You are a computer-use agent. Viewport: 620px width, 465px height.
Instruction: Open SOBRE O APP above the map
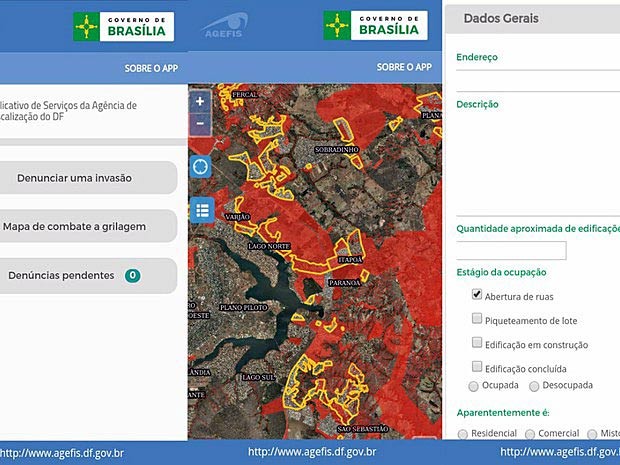[x=404, y=67]
